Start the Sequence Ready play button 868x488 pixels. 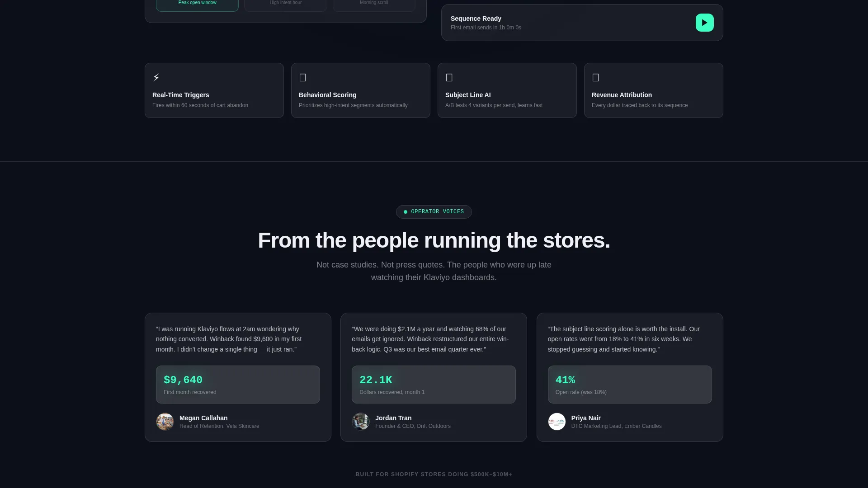(x=704, y=23)
